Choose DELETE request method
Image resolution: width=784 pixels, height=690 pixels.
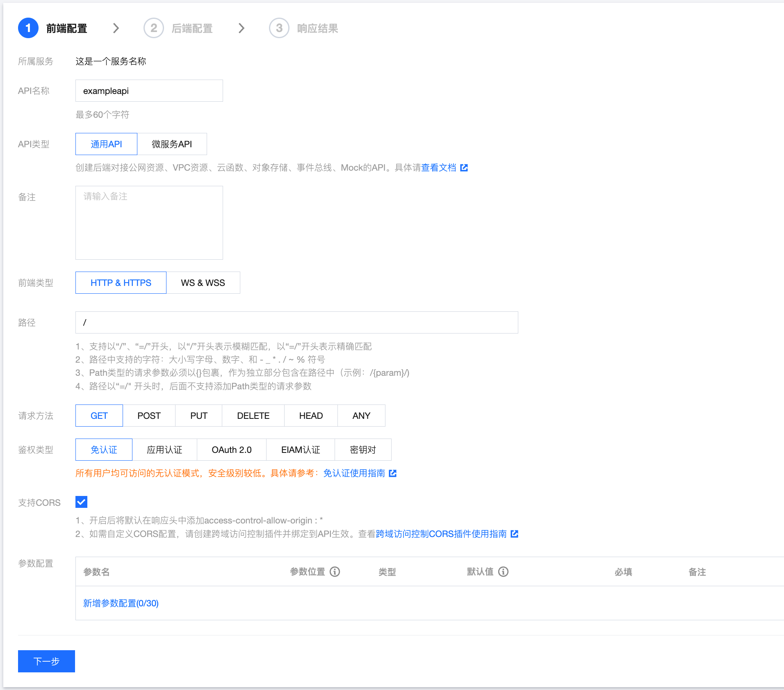click(253, 416)
